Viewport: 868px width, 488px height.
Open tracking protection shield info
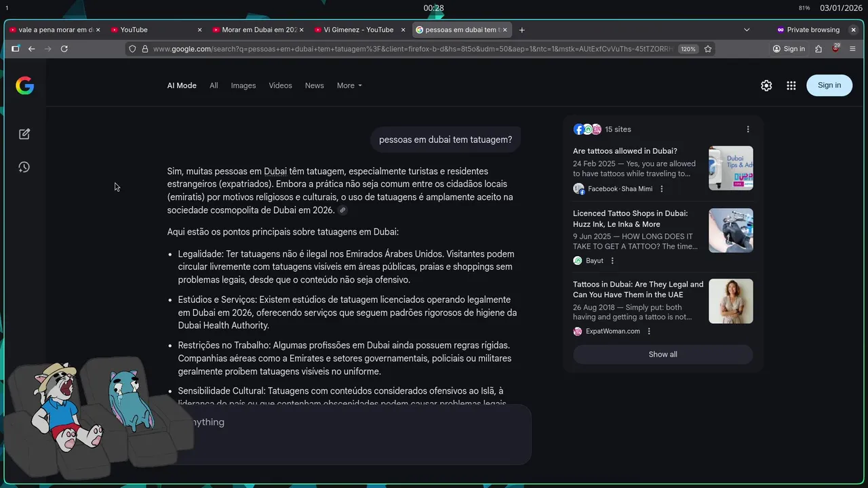click(133, 49)
